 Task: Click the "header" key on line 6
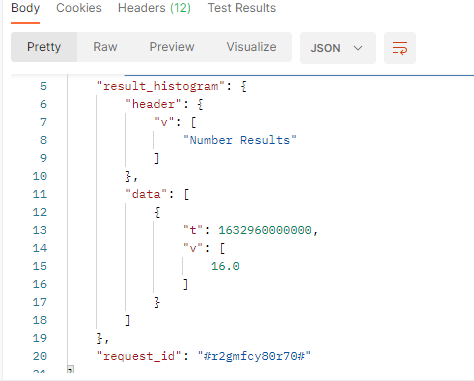tap(153, 104)
